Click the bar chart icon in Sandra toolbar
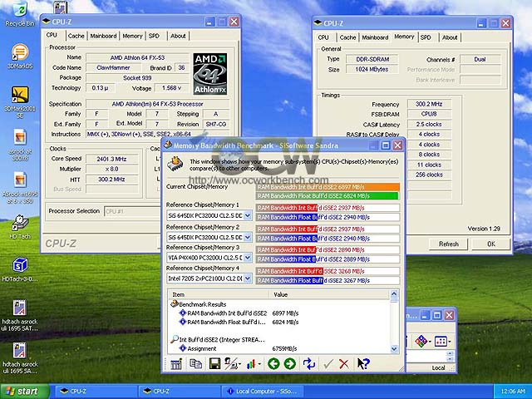This screenshot has height=399, width=532. [251, 364]
